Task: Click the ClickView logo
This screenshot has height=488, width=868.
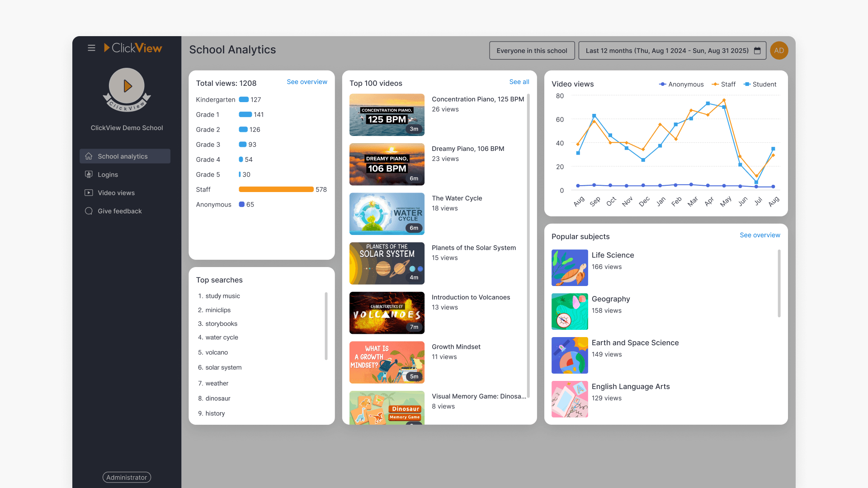Action: coord(133,47)
